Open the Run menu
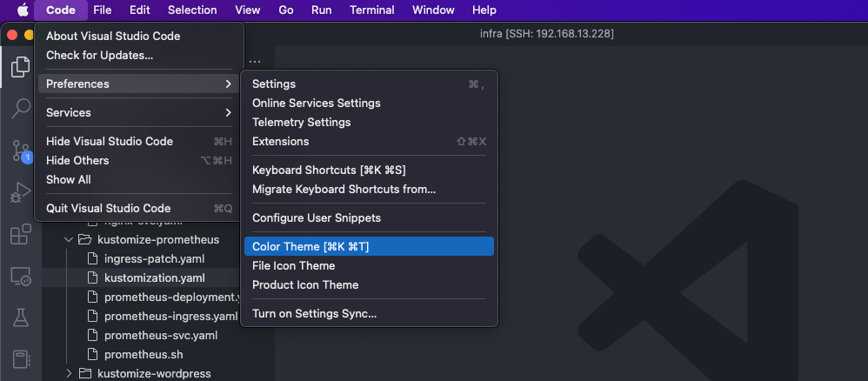 [x=322, y=10]
